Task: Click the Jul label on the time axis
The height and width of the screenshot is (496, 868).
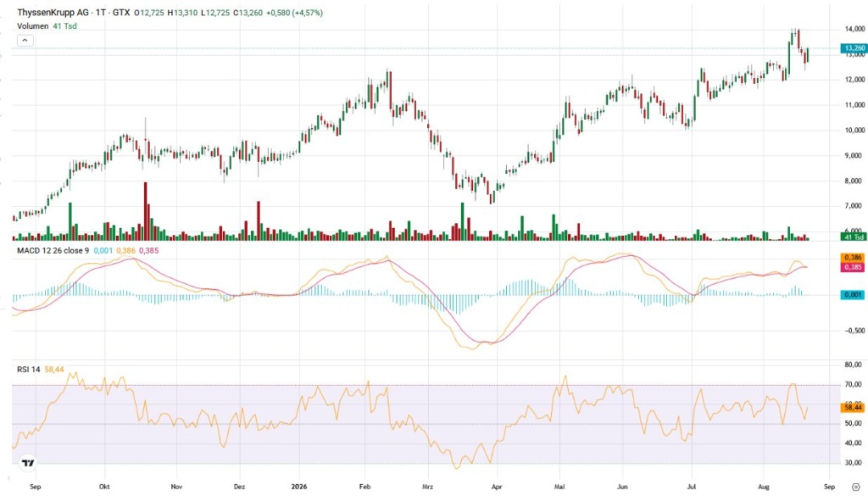Action: [x=692, y=487]
